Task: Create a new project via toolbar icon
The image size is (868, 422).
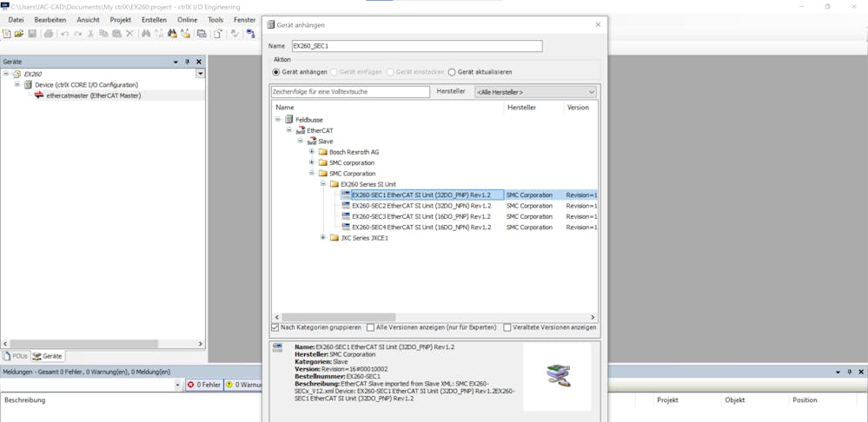Action: tap(7, 34)
